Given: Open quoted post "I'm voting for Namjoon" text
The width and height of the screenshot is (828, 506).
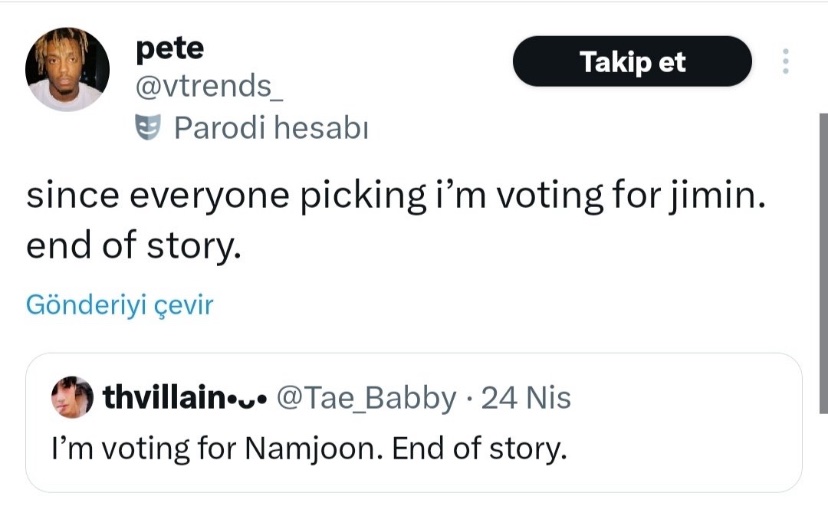Looking at the screenshot, I should click(x=308, y=446).
